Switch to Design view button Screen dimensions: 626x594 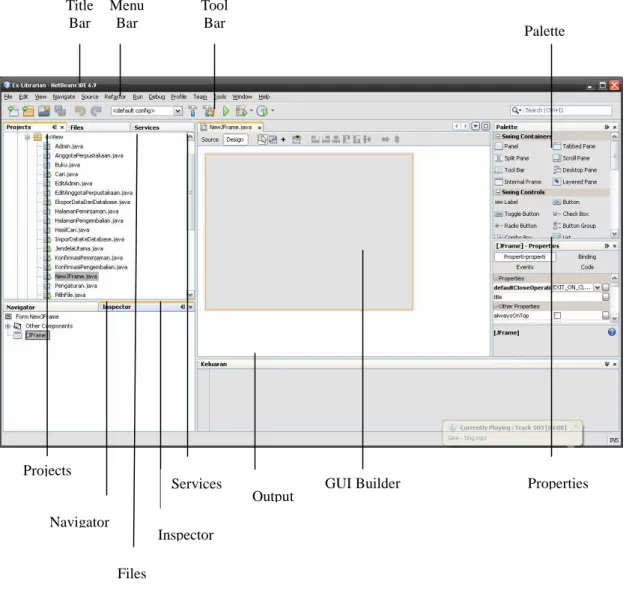tap(235, 140)
